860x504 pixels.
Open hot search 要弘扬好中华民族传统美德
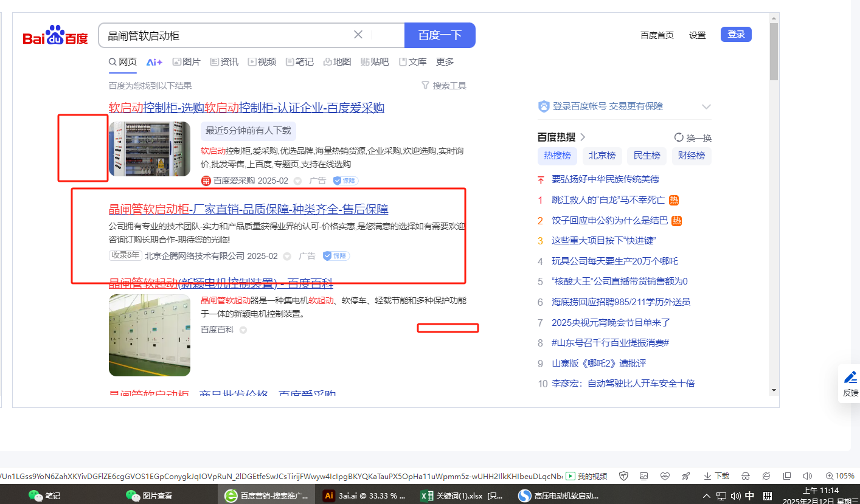(x=605, y=179)
